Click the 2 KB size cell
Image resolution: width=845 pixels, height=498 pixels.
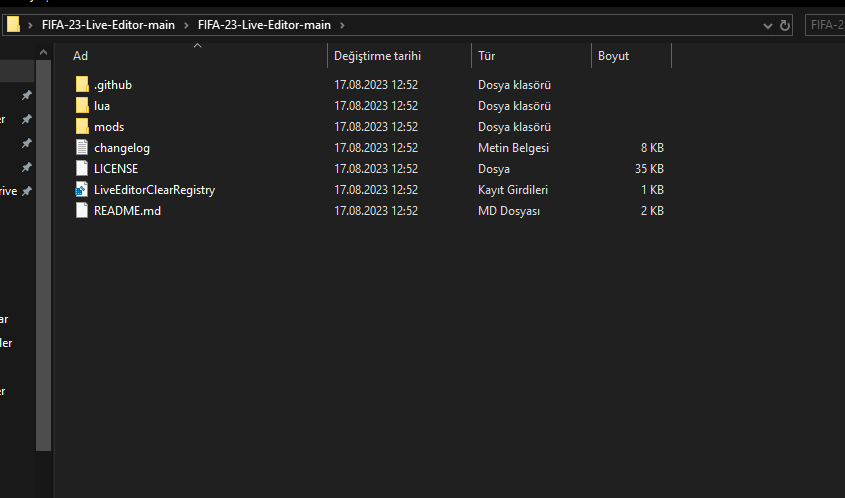652,211
